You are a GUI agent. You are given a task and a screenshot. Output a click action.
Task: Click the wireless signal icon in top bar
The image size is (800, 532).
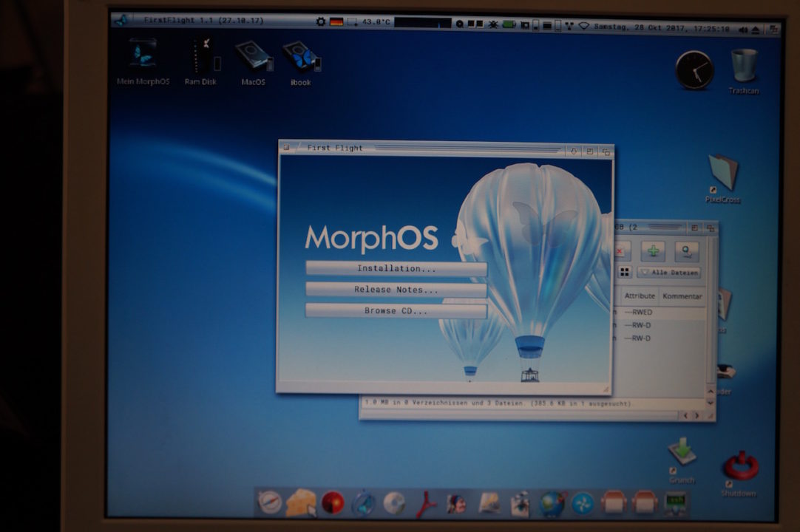[x=583, y=26]
